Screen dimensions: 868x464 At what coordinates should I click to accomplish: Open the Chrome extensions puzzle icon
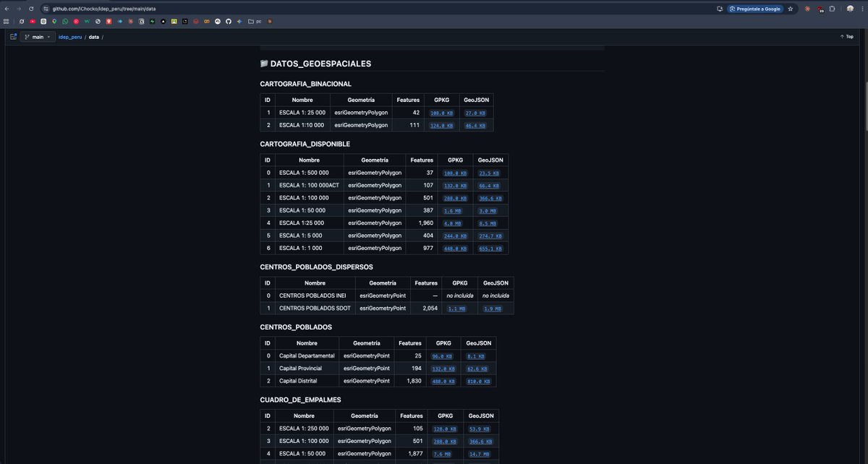[x=832, y=9]
